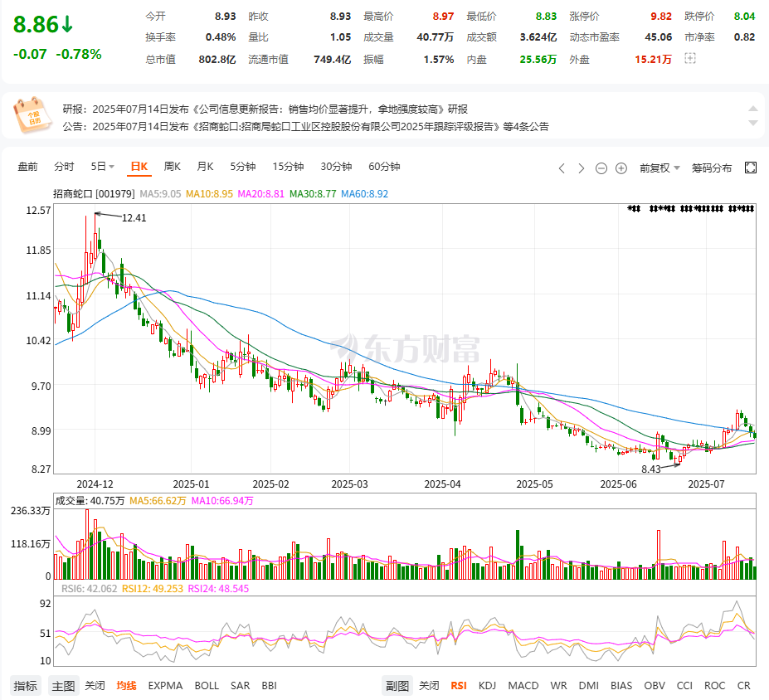Click the 2025-04 date axis label
The width and height of the screenshot is (769, 700).
442,484
